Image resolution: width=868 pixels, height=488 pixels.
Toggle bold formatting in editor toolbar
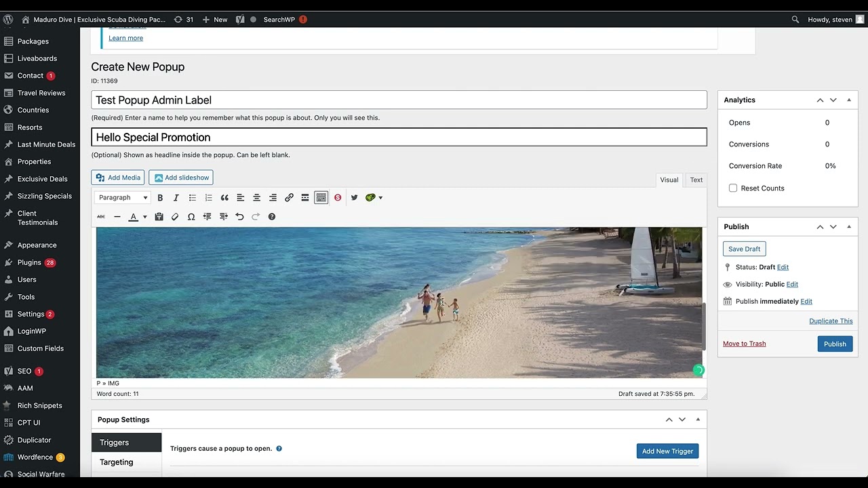[160, 198]
